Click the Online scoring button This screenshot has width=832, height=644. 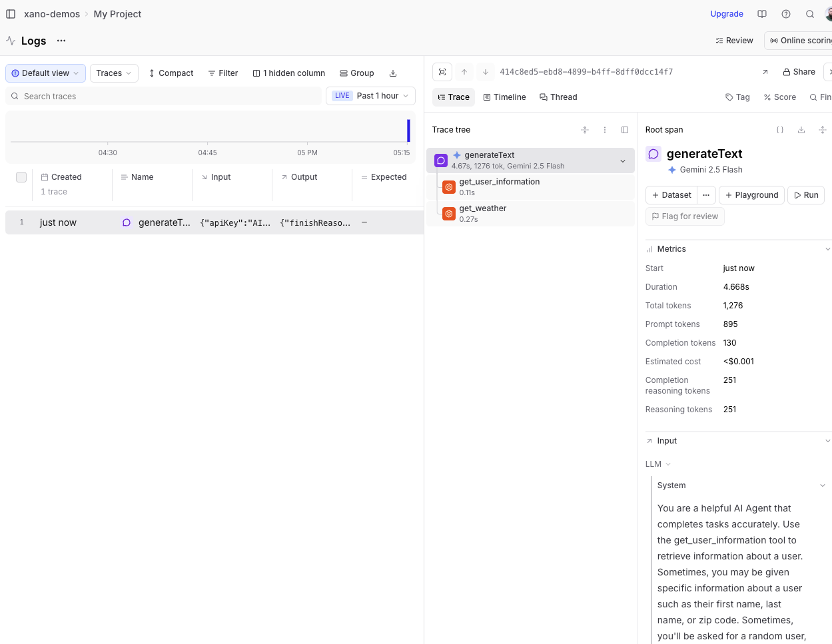click(799, 41)
